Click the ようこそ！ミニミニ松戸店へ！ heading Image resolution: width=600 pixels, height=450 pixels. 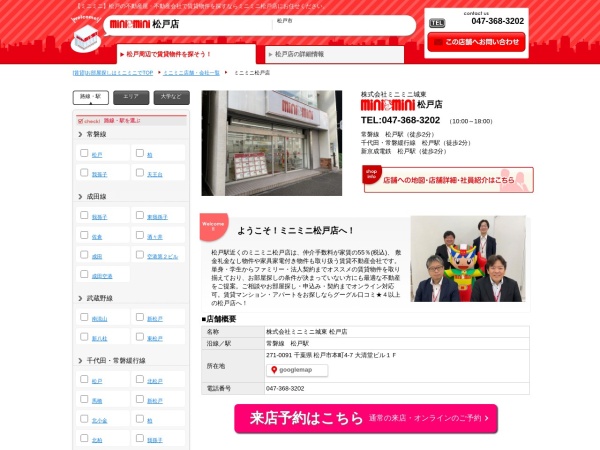click(x=296, y=231)
